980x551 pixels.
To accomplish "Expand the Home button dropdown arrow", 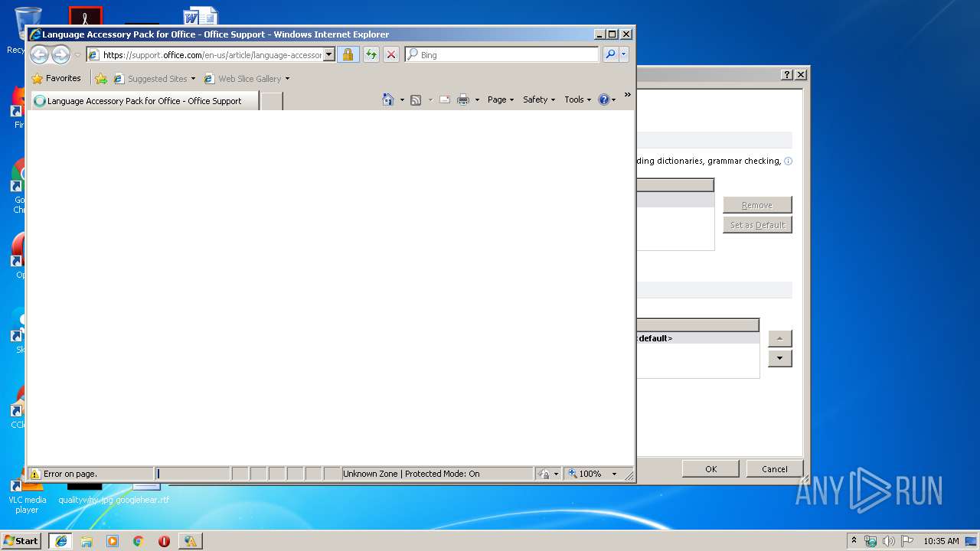I will [x=402, y=99].
